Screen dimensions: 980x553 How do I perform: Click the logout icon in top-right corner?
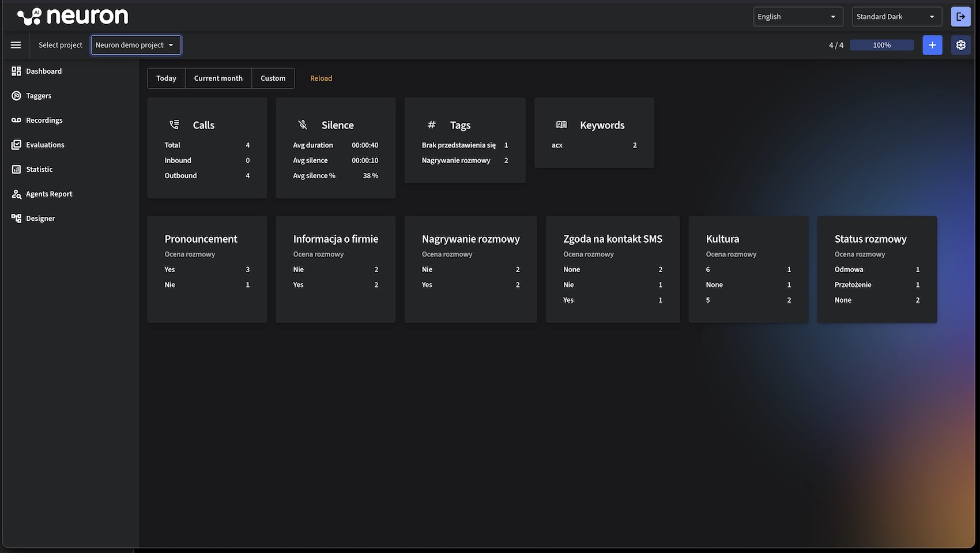pyautogui.click(x=960, y=17)
